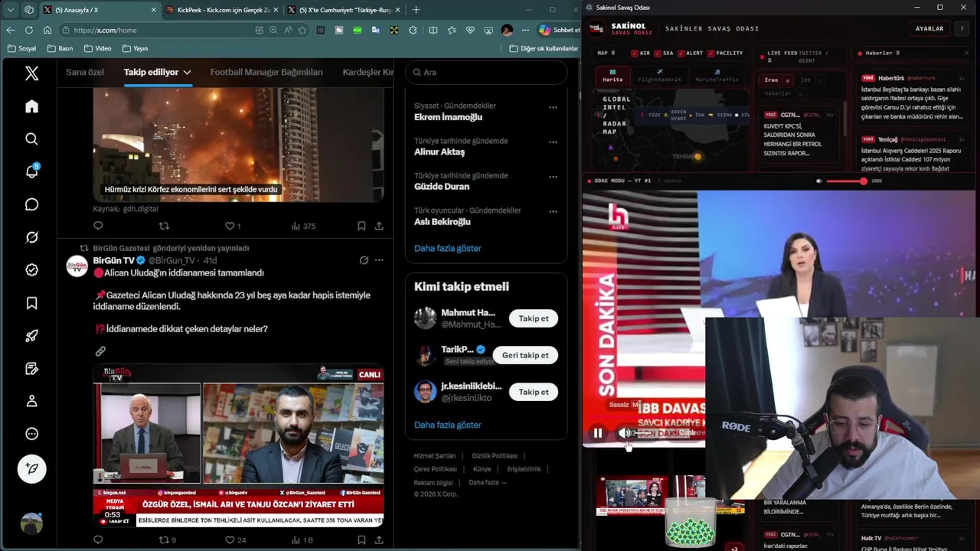This screenshot has height=551, width=980.
Task: Open the verified badge icon in sidebar
Action: tap(31, 270)
